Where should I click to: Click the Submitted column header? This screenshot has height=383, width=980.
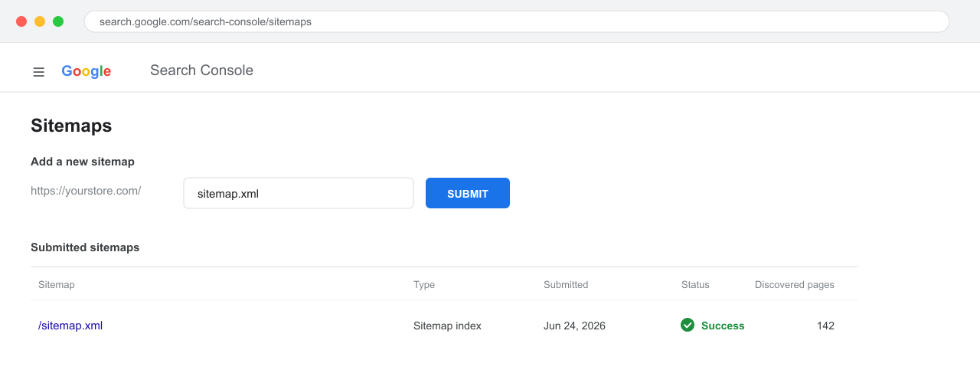tap(566, 285)
